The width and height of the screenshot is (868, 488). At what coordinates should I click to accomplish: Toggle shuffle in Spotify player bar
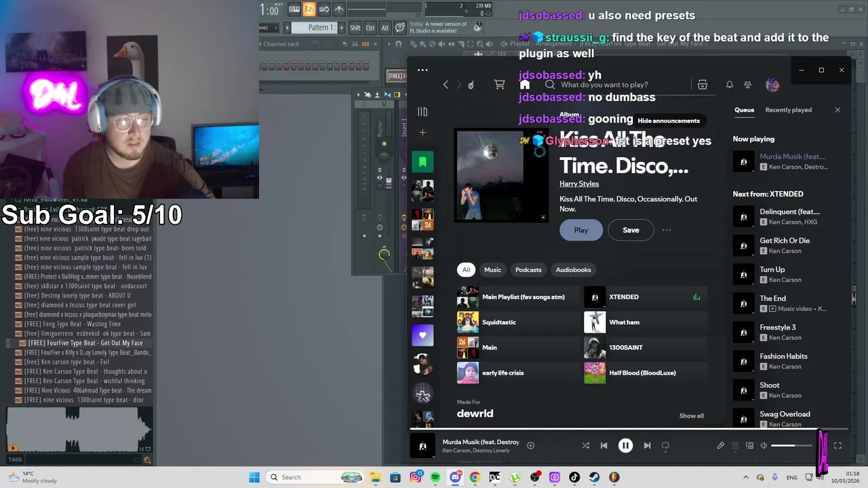(x=585, y=445)
